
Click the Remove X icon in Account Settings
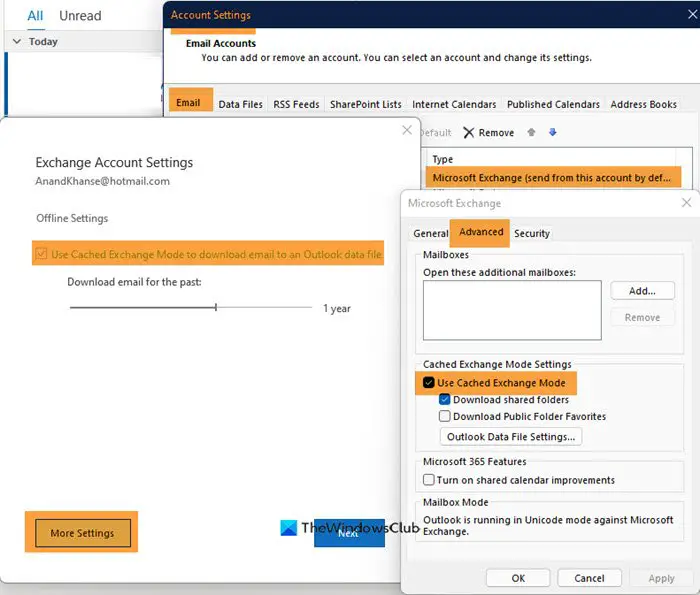468,133
